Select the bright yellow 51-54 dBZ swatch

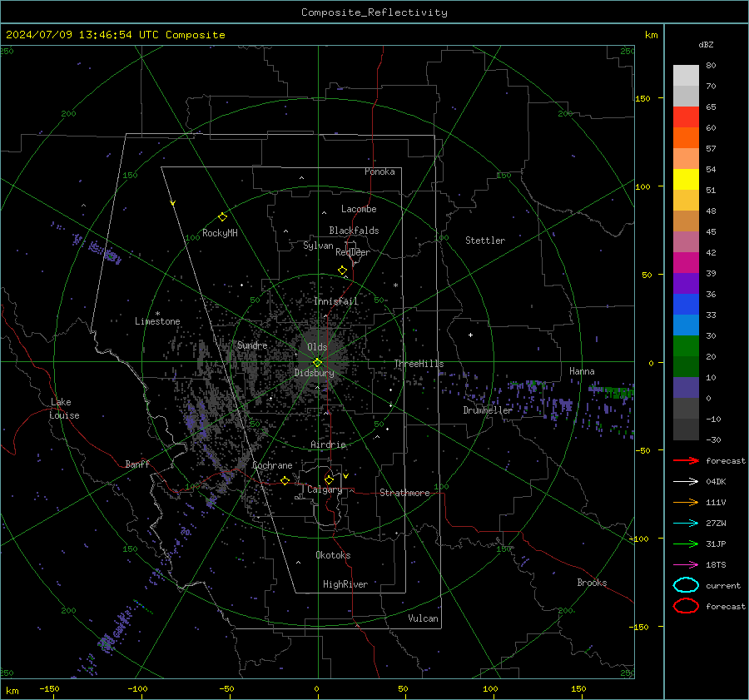point(686,180)
